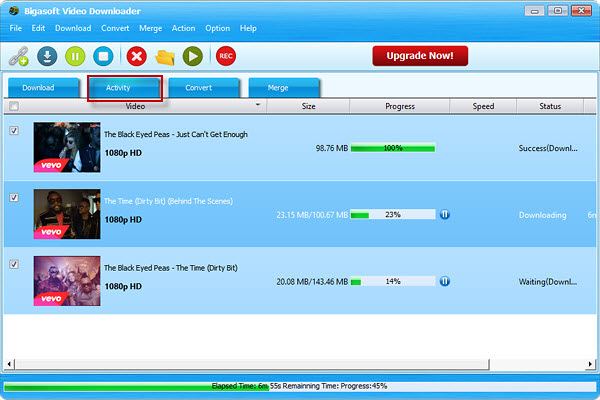Click the paste URL link icon
The image size is (600, 400).
point(19,56)
